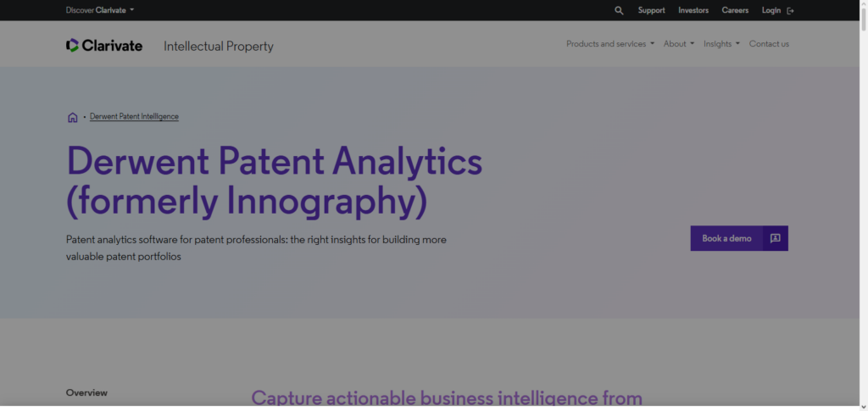Visit the Careers page
The height and width of the screenshot is (411, 868).
click(x=735, y=10)
